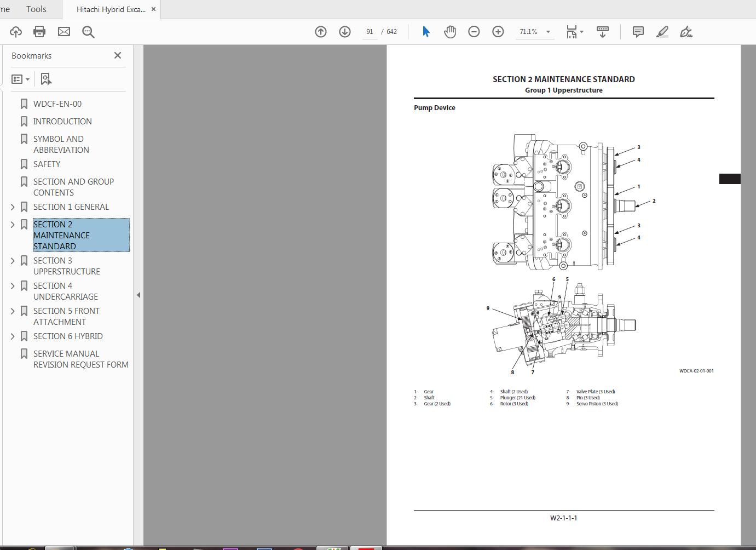Viewport: 756px width, 550px height.
Task: Expand the SECTION 6 HYBRID bookmark
Action: 13,336
